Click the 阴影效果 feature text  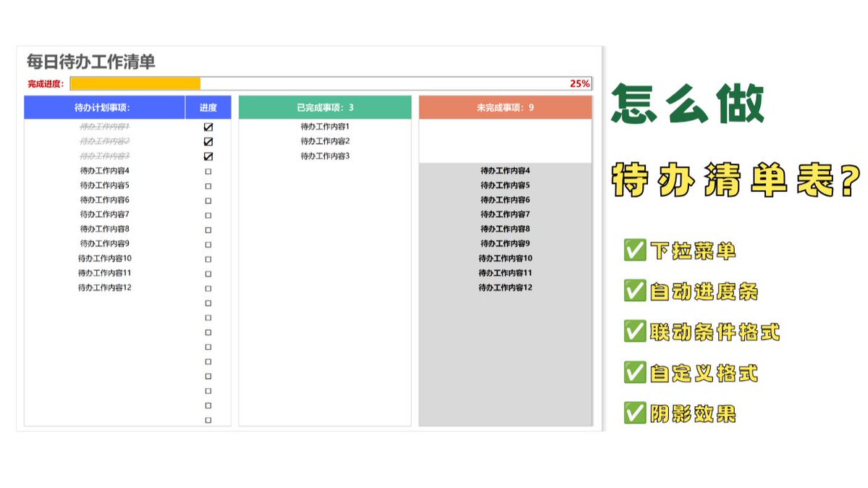click(x=693, y=413)
